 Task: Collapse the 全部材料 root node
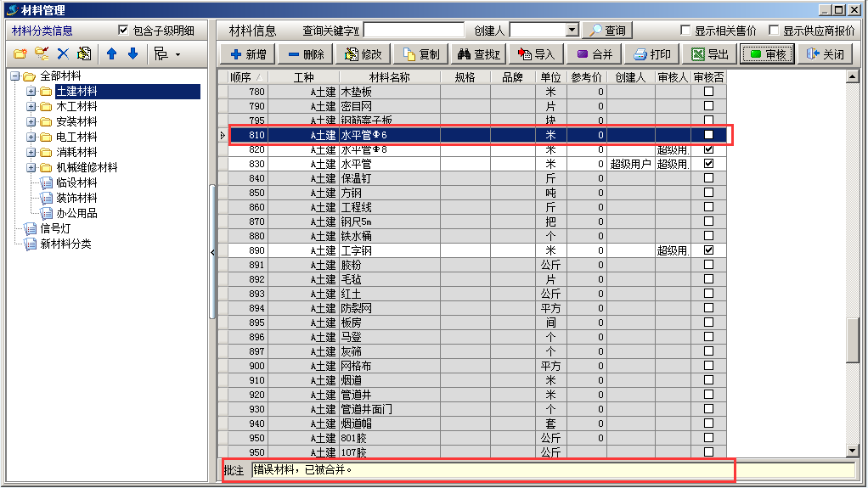(x=15, y=76)
